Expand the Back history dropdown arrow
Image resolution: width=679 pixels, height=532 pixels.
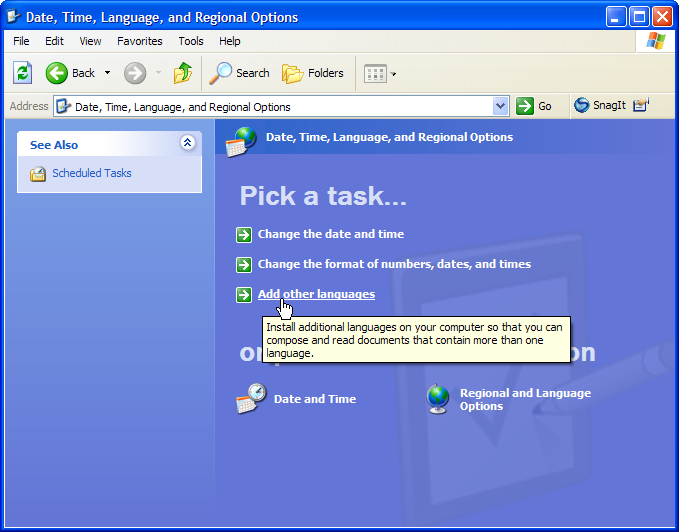click(108, 73)
